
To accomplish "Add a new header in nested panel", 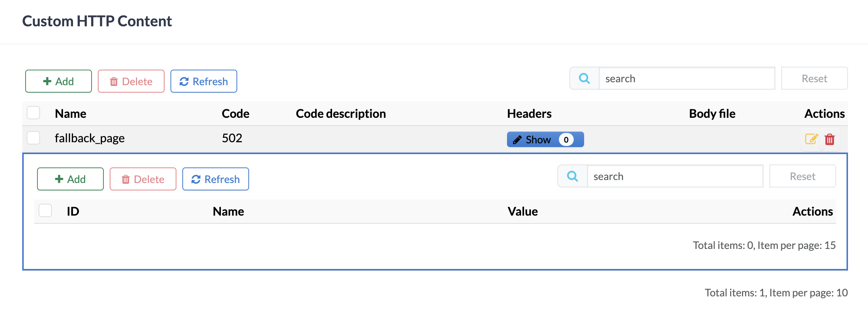I will pos(70,179).
